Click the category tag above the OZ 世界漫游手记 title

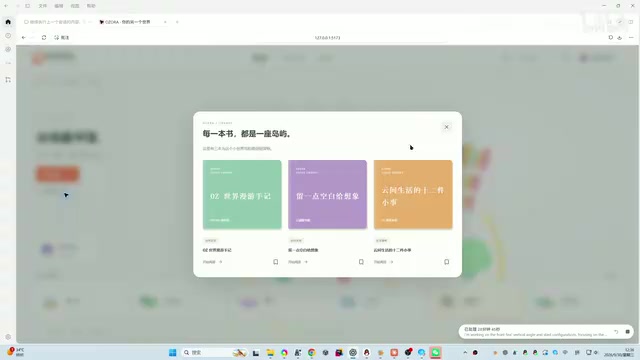(211, 240)
